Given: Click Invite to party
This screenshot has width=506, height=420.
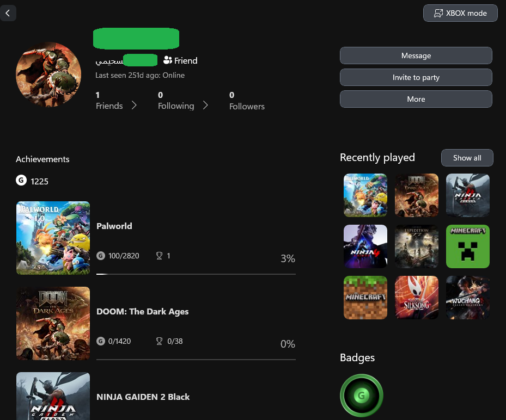Looking at the screenshot, I should pyautogui.click(x=416, y=77).
